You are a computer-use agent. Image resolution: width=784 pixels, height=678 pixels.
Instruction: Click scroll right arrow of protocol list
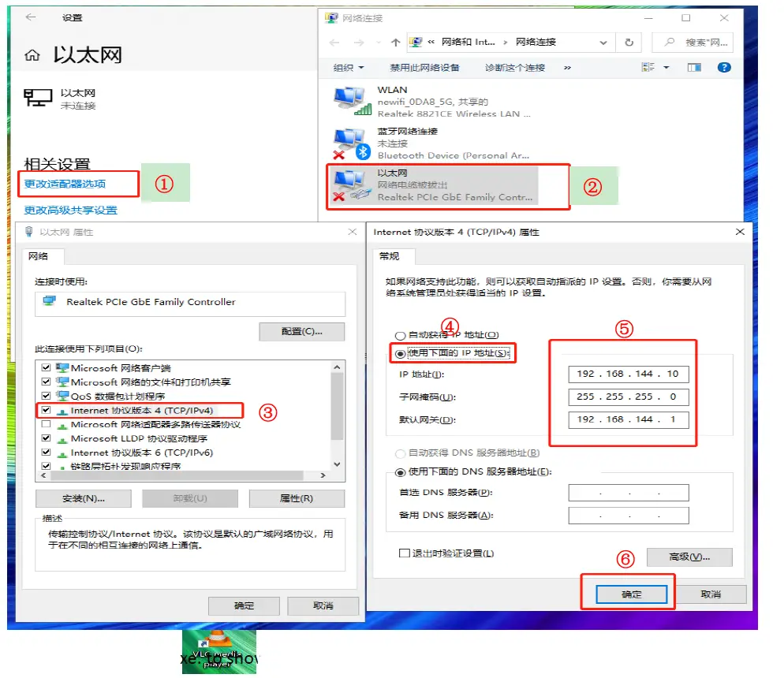[x=323, y=475]
